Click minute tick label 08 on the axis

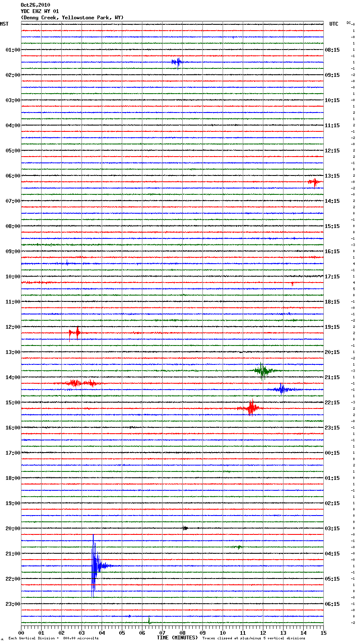(182, 633)
